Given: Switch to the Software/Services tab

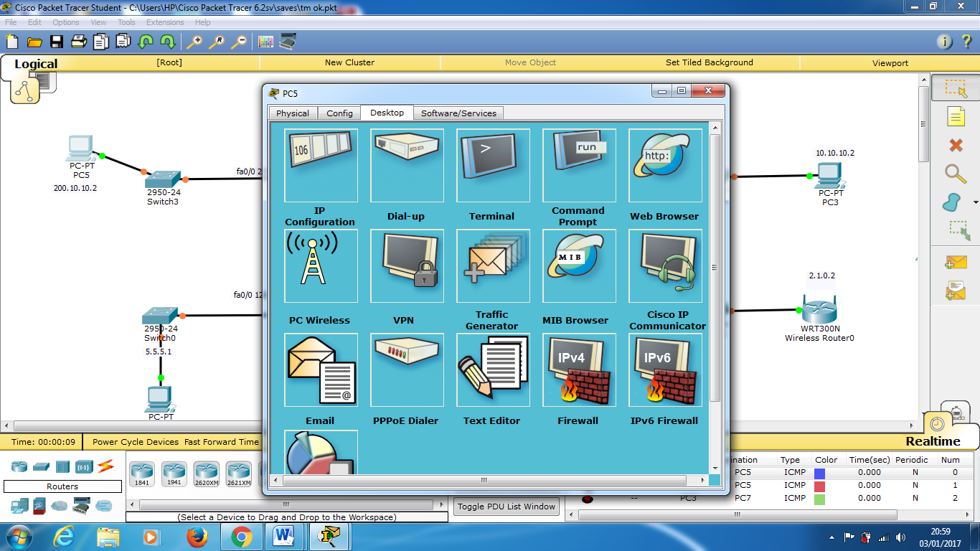Looking at the screenshot, I should 458,113.
